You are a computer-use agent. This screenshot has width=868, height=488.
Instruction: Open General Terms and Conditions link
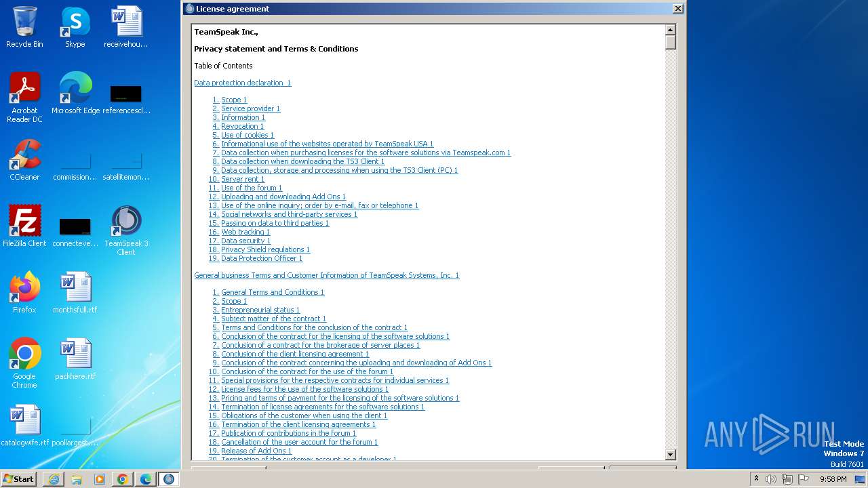click(x=273, y=292)
